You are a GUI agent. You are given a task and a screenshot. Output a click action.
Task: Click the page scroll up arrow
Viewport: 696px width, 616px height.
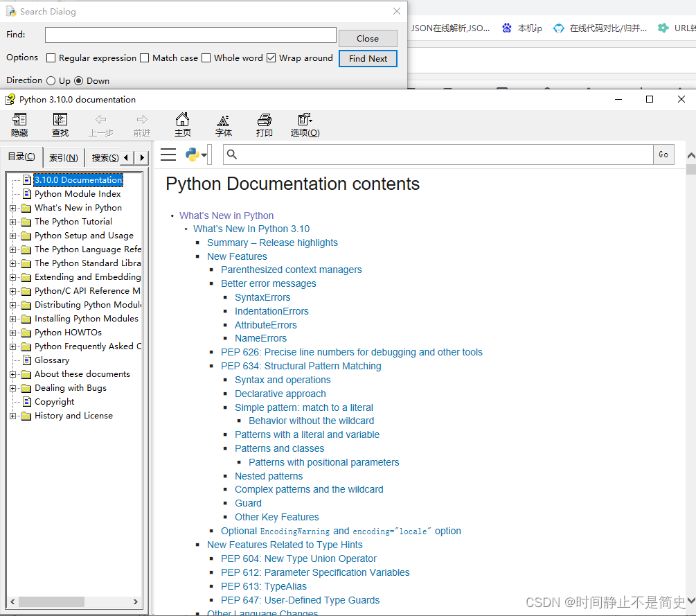[x=690, y=155]
